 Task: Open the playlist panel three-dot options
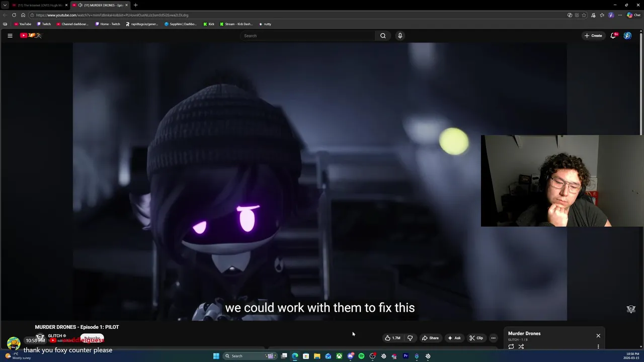pyautogui.click(x=598, y=346)
